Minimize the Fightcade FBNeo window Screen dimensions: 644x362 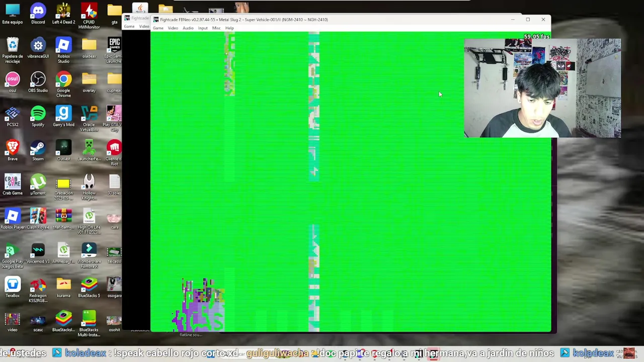[513, 20]
